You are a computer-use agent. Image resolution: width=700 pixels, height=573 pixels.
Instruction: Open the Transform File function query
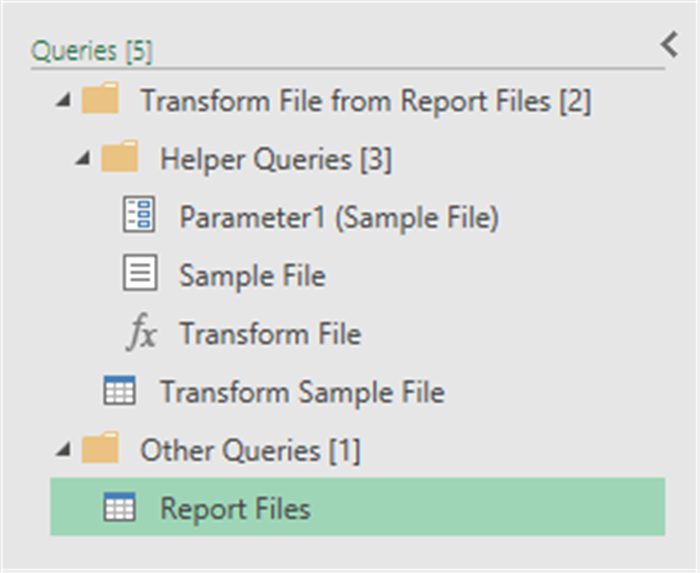pyautogui.click(x=270, y=333)
